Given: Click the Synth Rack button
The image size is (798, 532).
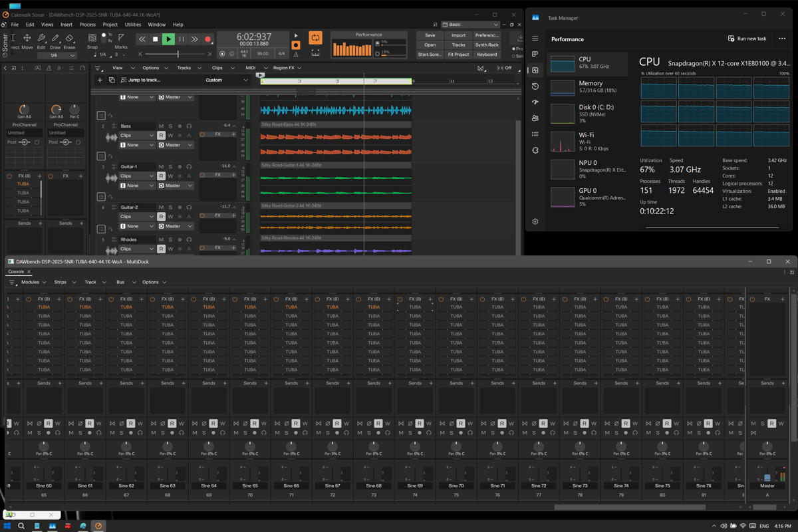Looking at the screenshot, I should [487, 45].
